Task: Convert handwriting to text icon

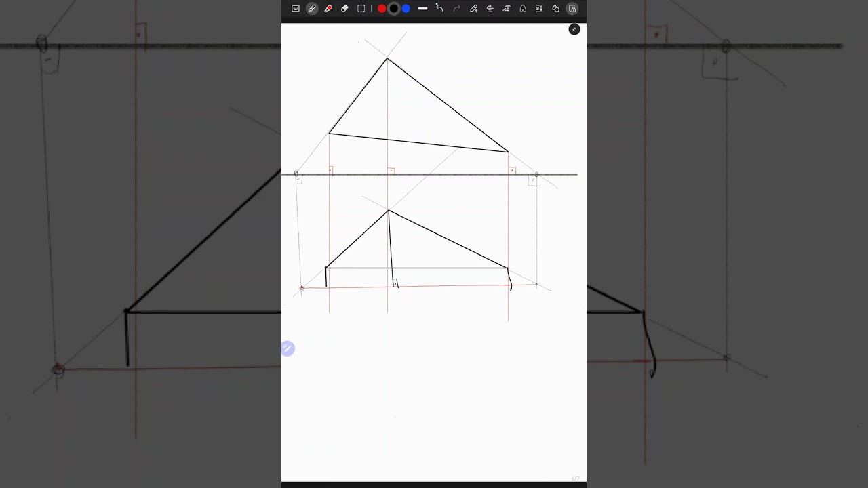Action: tap(507, 9)
